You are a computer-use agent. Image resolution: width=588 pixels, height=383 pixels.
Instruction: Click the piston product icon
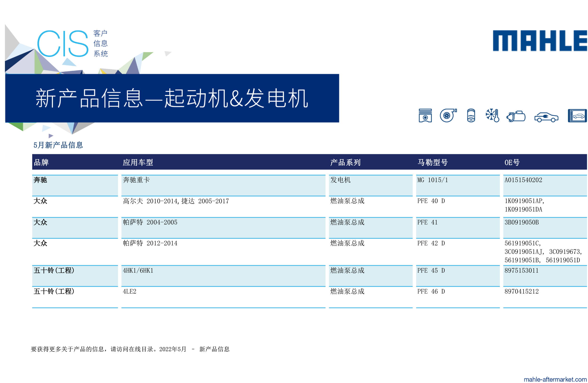pyautogui.click(x=425, y=115)
